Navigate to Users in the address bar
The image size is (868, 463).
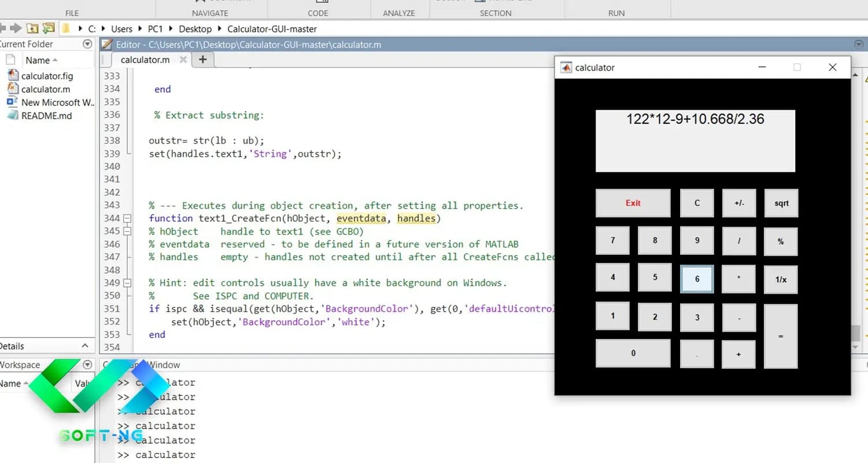point(121,28)
